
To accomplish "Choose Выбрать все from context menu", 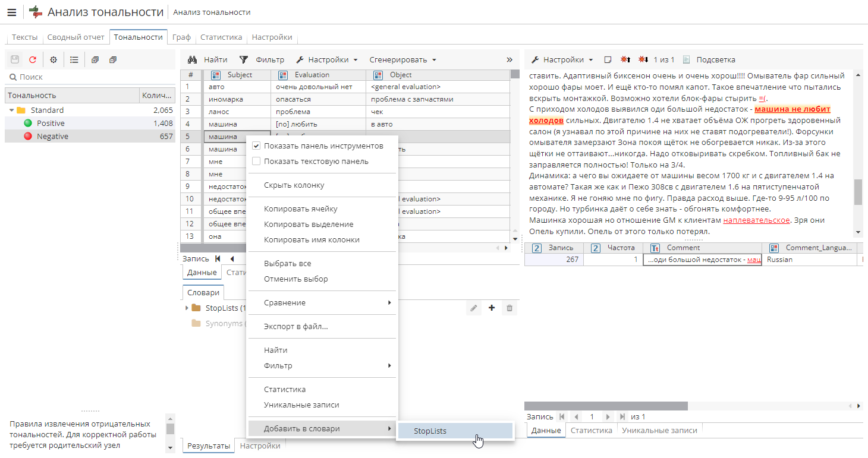I will pos(322,263).
